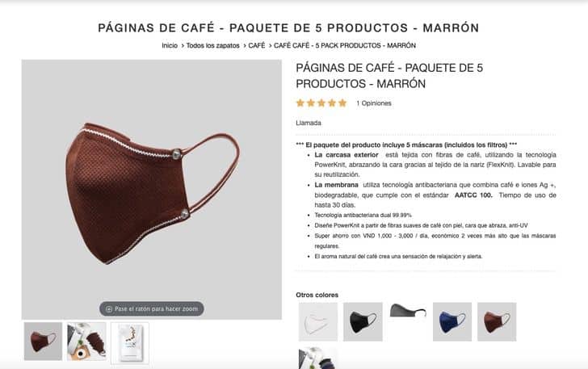Open 'Todos los zapatos' breadcrumb
The width and height of the screenshot is (588, 369).
coord(212,45)
